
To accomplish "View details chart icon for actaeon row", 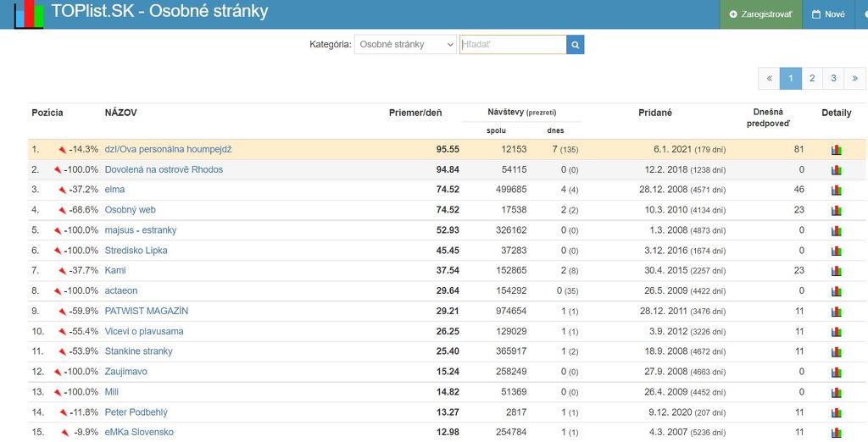I will pos(836,291).
